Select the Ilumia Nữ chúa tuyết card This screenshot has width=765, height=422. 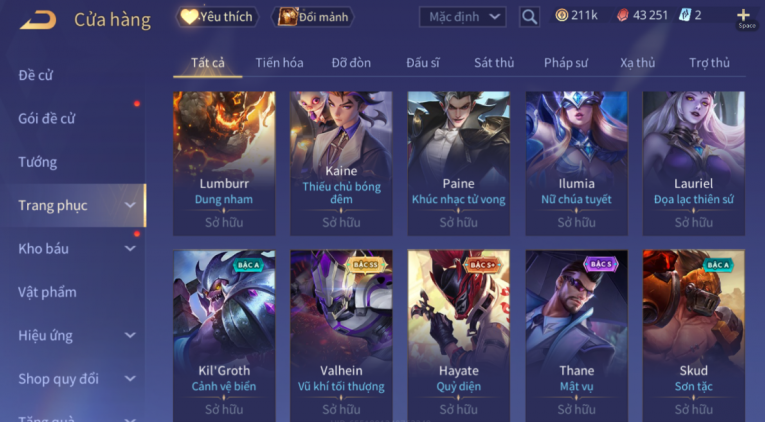(x=576, y=163)
